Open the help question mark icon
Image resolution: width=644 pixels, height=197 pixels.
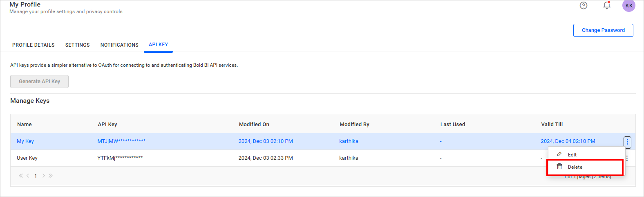tap(584, 5)
